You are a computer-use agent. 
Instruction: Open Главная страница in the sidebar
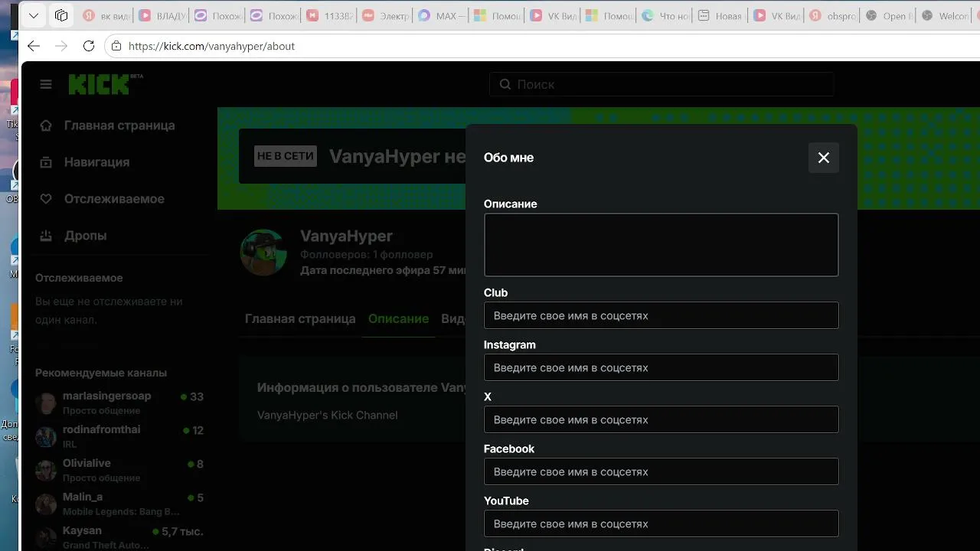(119, 126)
